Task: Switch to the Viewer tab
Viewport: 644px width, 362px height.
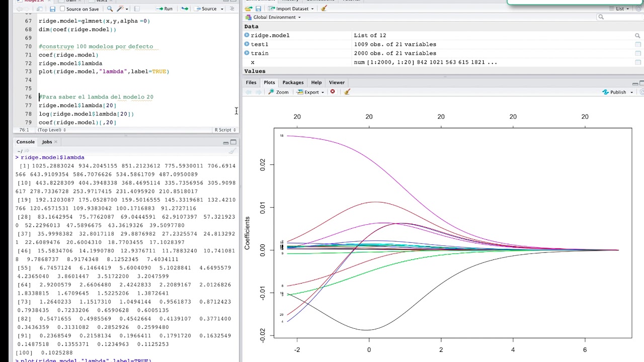Action: point(337,82)
